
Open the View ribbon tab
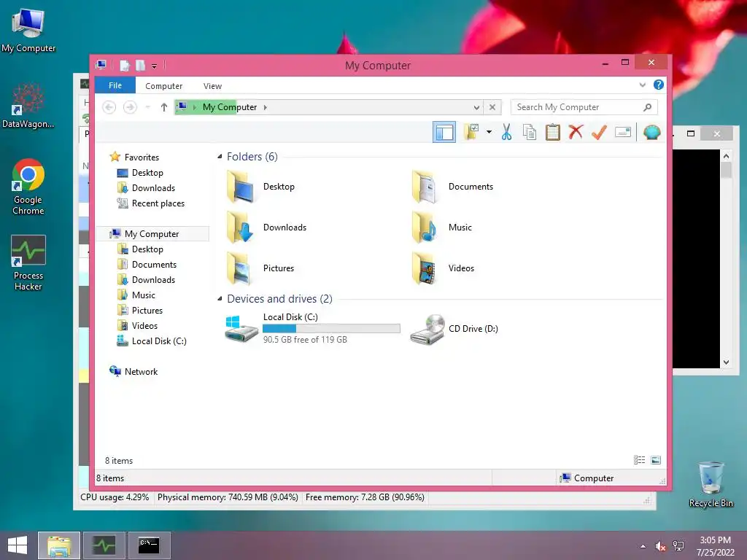[212, 86]
